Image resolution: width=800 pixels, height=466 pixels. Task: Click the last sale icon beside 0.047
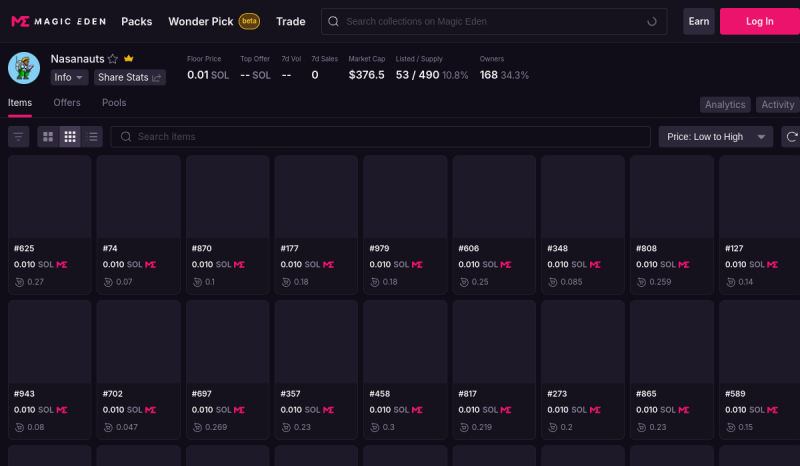pyautogui.click(x=108, y=427)
